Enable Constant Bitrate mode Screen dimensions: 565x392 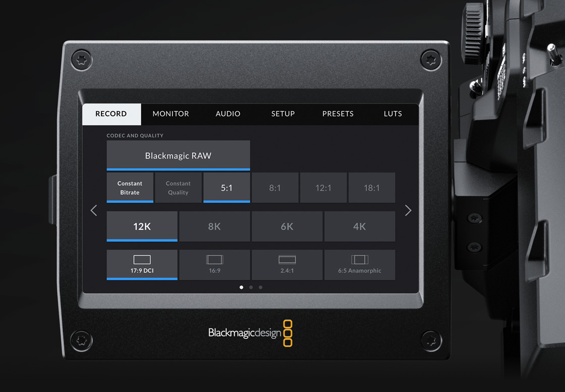[x=130, y=187]
